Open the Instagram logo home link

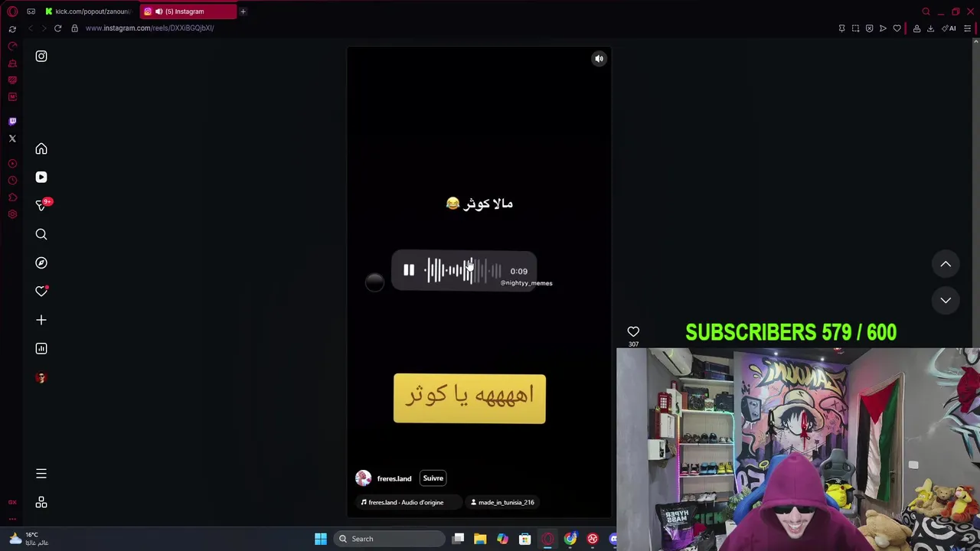[x=41, y=56]
